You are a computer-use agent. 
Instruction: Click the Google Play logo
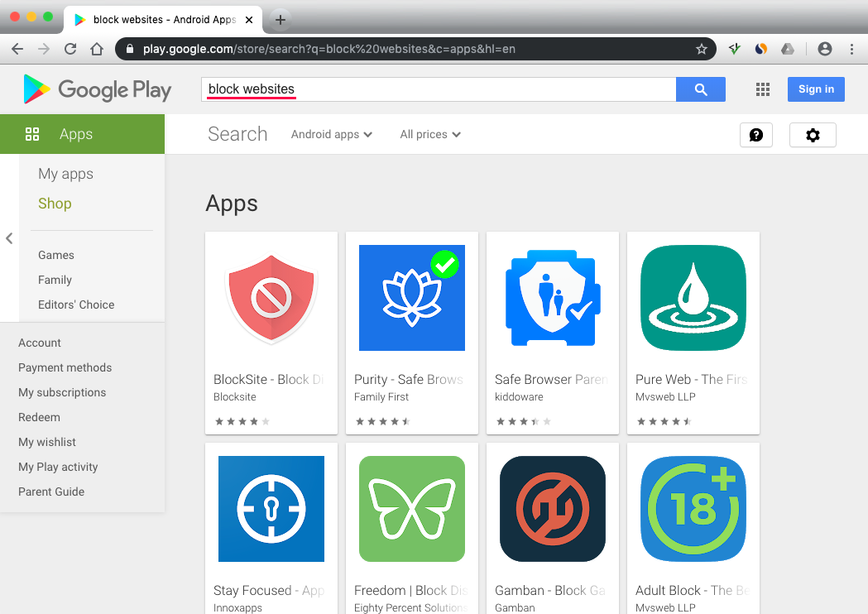(98, 89)
